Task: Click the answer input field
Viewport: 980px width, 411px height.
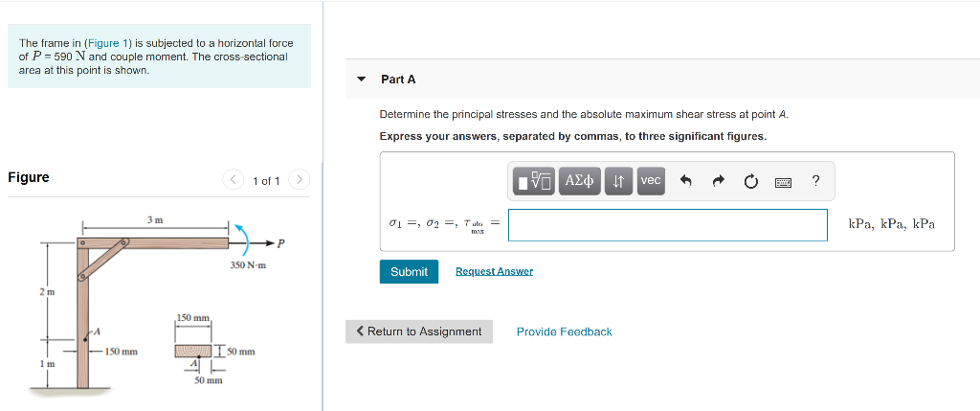Action: click(667, 224)
